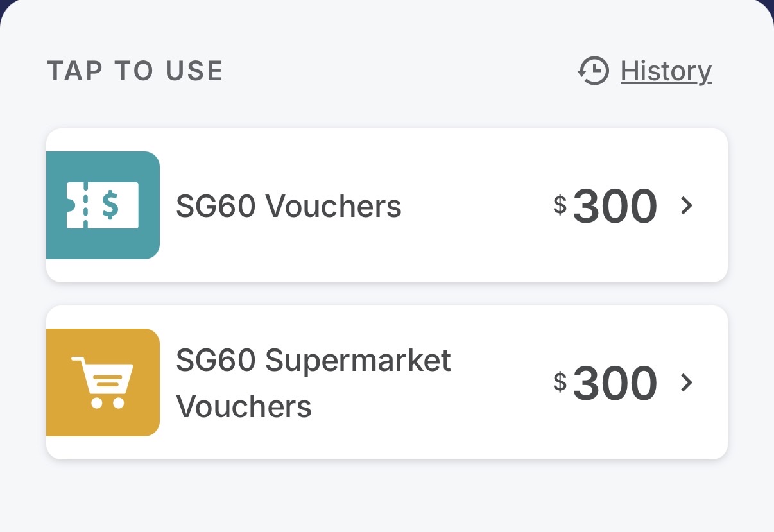The image size is (774, 532).
Task: Tap the yellow shopping cart icon
Action: [x=103, y=382]
